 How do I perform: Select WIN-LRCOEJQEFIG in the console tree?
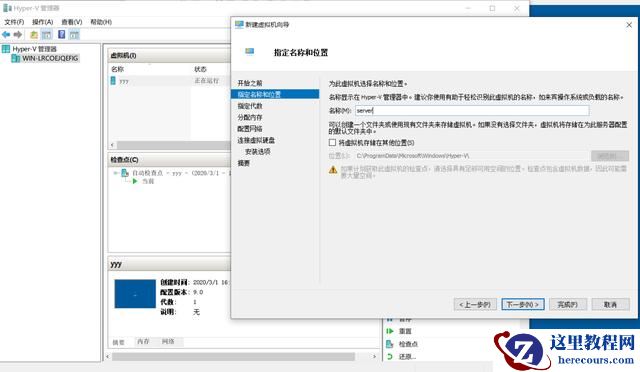(x=50, y=58)
